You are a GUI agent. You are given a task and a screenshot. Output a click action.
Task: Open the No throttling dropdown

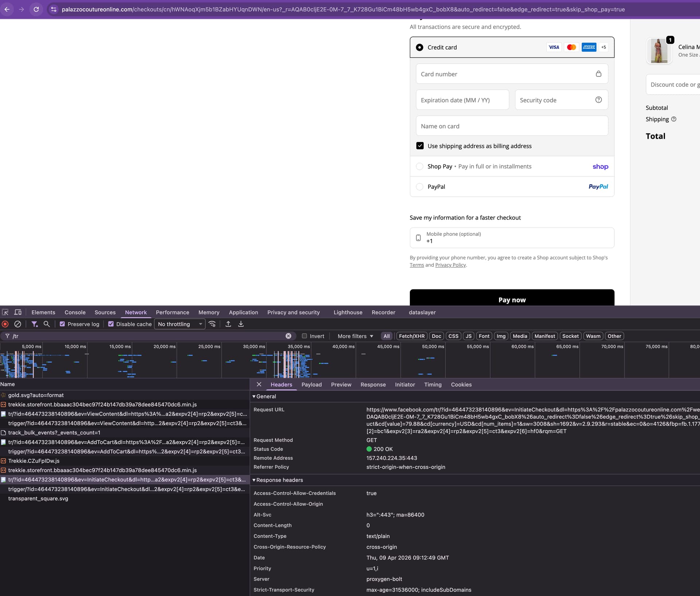pyautogui.click(x=180, y=324)
